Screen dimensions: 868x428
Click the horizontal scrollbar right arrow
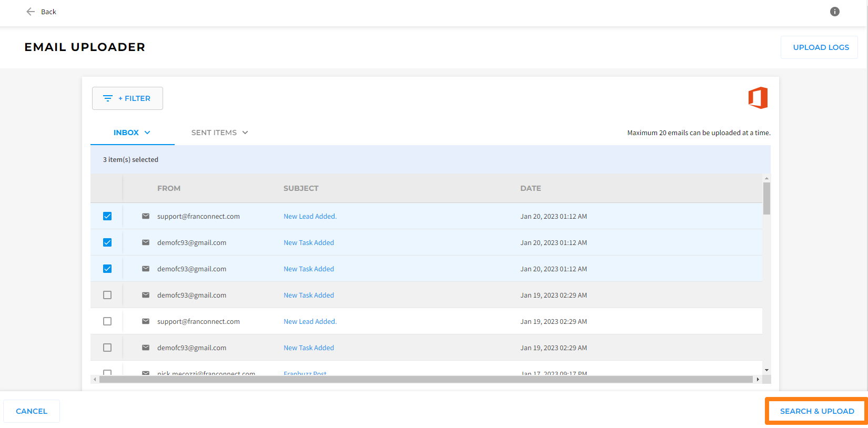tap(758, 379)
